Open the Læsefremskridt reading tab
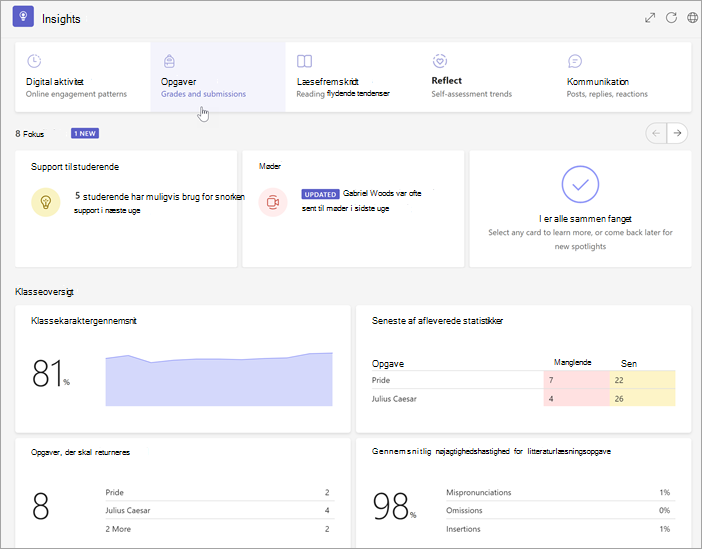The height and width of the screenshot is (549, 702). click(353, 77)
